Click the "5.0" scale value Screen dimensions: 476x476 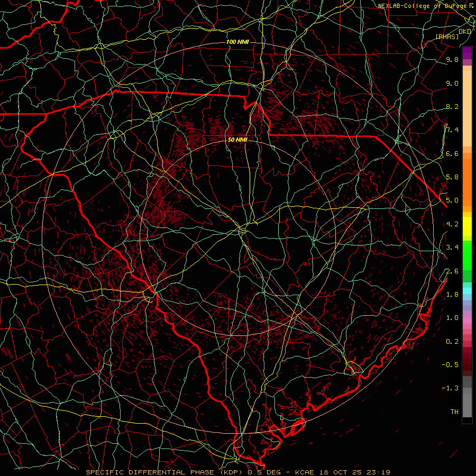452,200
